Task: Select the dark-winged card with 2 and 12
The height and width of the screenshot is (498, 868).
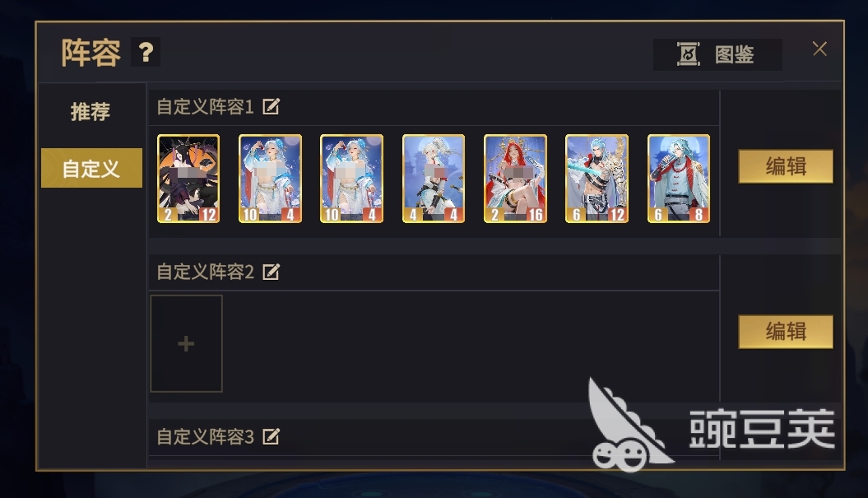Action: point(188,179)
